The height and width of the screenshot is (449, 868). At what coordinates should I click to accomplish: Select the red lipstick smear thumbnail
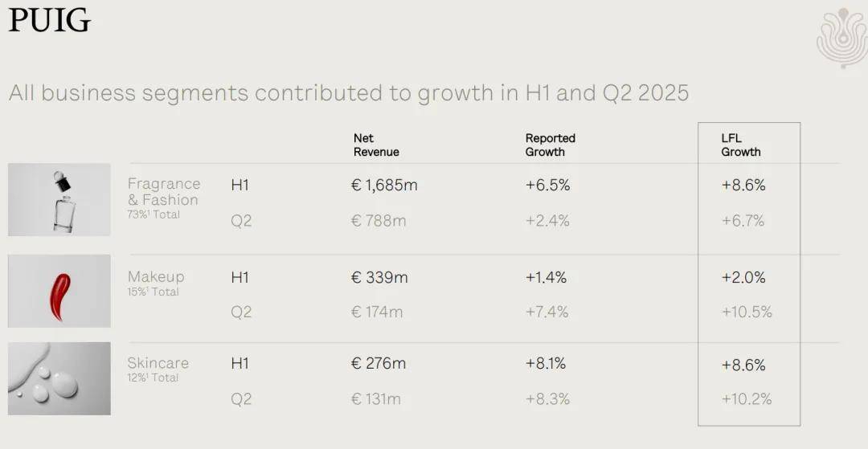click(59, 291)
